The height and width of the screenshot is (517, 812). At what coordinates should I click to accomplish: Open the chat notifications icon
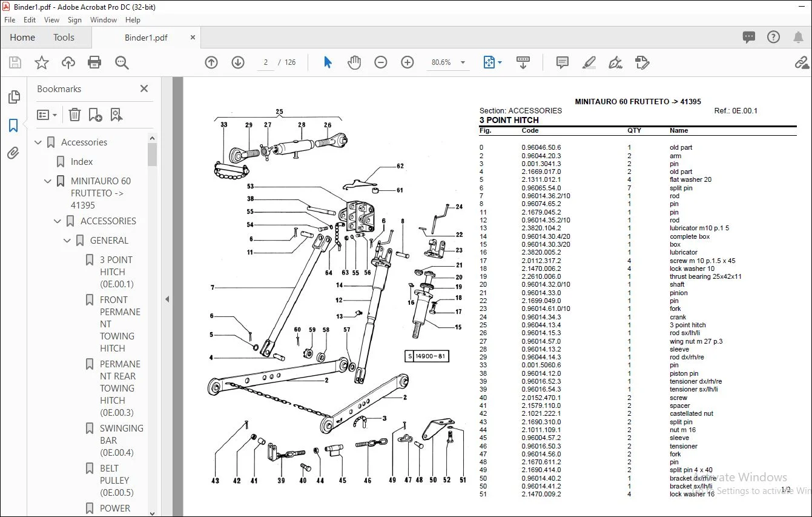tap(749, 38)
